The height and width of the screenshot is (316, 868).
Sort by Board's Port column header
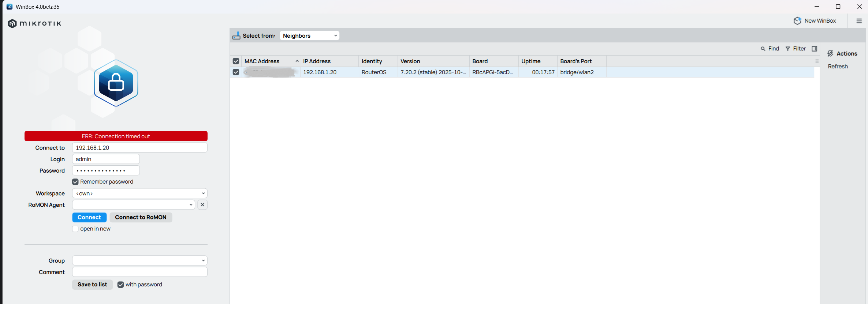582,61
